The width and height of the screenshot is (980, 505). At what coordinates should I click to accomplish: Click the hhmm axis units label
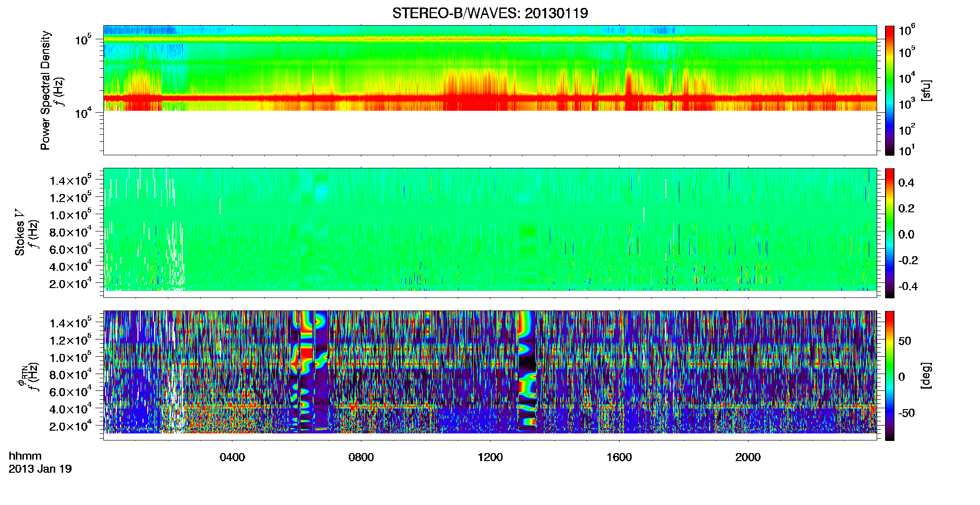[x=25, y=456]
